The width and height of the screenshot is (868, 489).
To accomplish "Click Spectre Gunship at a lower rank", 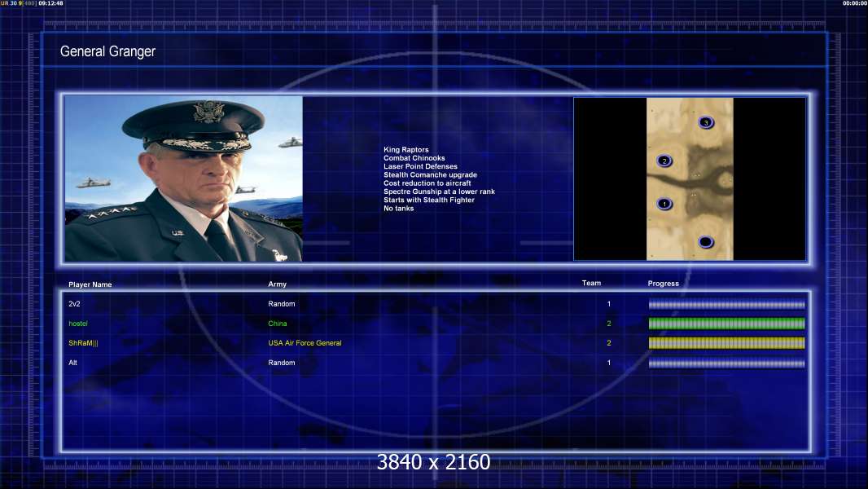I will tap(439, 192).
